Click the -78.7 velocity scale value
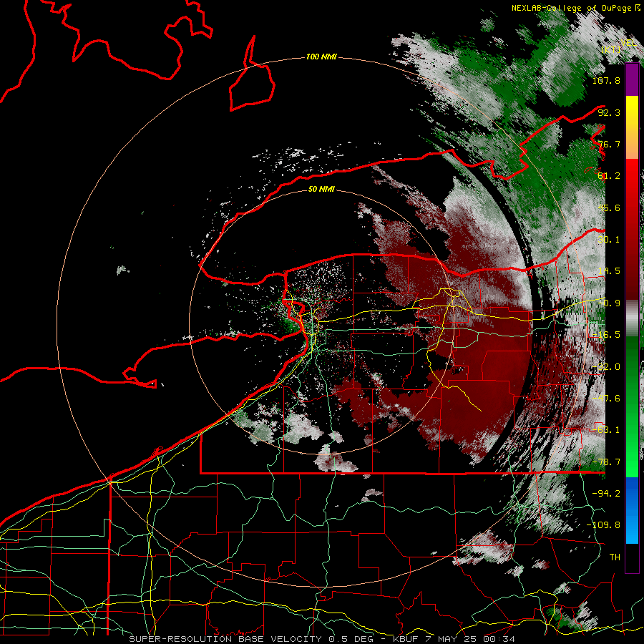The image size is (644, 644). pos(606,462)
